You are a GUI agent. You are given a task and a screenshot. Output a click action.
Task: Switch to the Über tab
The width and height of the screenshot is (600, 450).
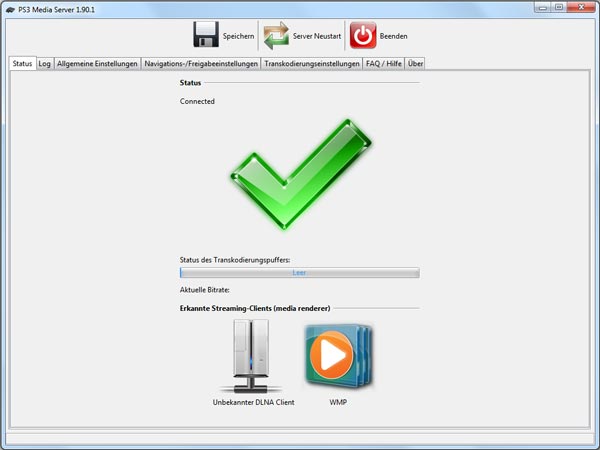click(415, 64)
